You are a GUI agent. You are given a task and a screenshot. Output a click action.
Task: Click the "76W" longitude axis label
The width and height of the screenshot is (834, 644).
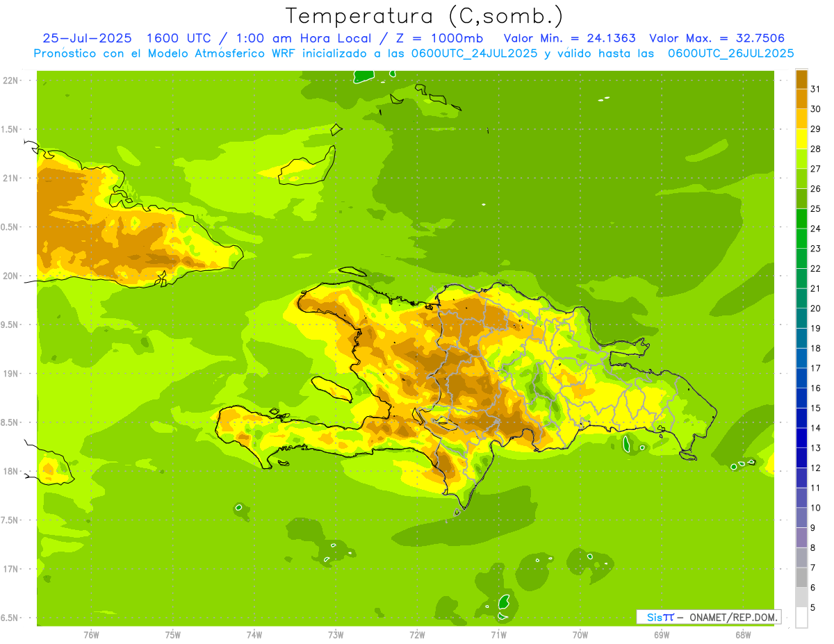pyautogui.click(x=91, y=635)
